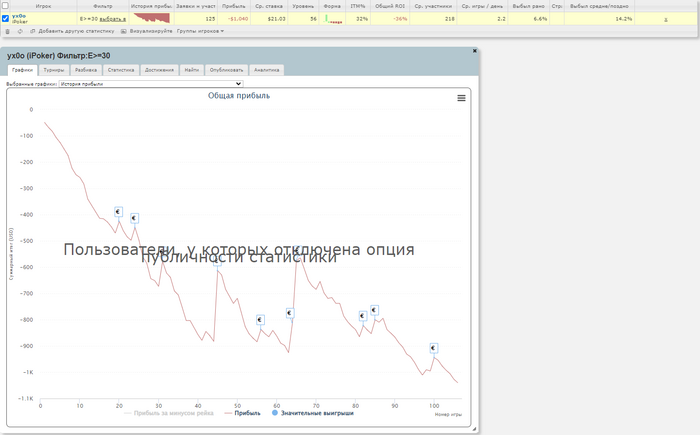Click the popup's bottom-right resize grip
Viewport: 700px width, 435px height.
474,429
